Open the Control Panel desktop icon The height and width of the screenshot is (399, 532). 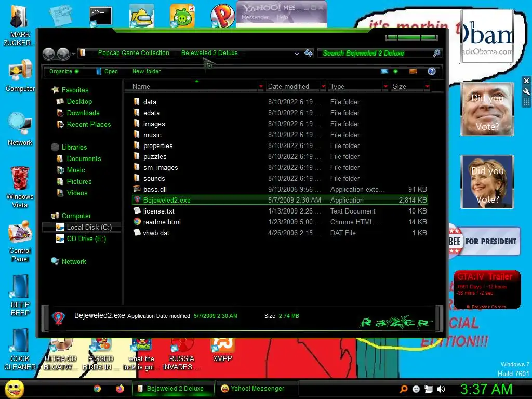20,241
